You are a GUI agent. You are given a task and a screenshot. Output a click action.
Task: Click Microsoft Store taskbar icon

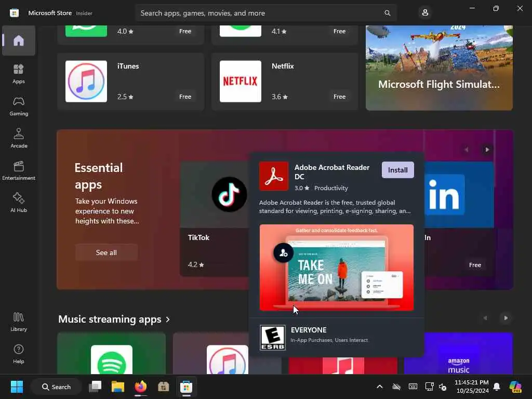click(x=186, y=387)
